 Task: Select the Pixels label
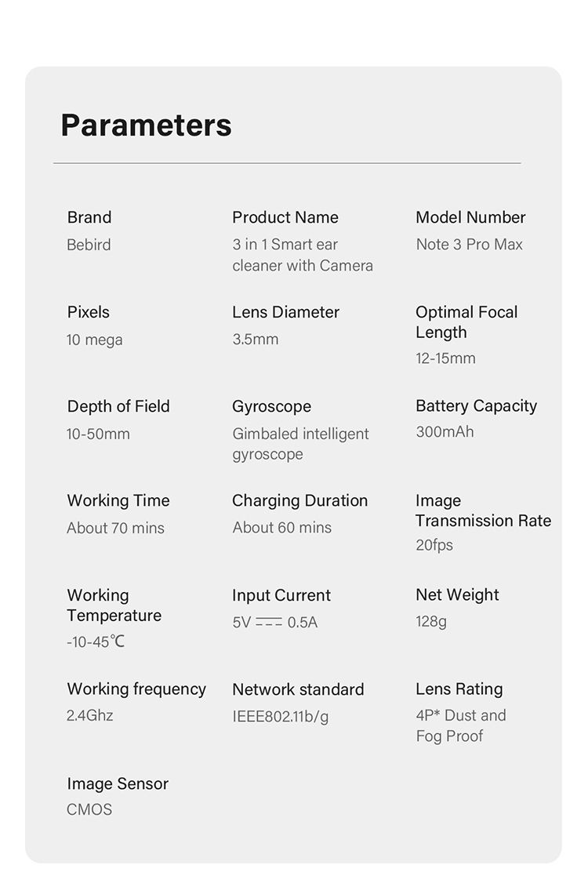89,312
